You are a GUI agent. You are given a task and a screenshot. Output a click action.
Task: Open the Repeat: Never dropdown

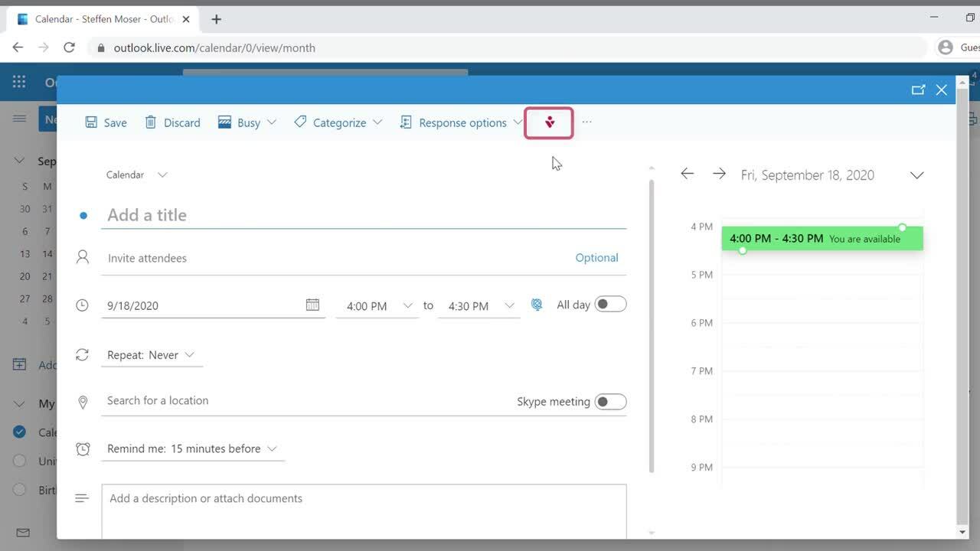click(151, 355)
